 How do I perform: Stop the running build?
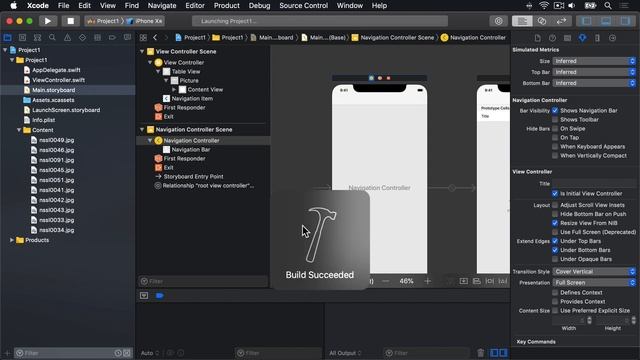(x=71, y=21)
